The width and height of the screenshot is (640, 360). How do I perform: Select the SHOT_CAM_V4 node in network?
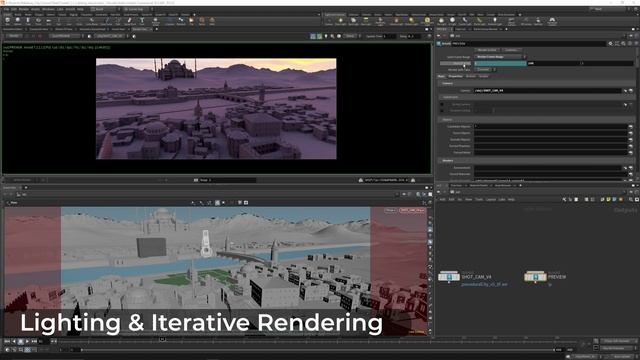pyautogui.click(x=449, y=277)
